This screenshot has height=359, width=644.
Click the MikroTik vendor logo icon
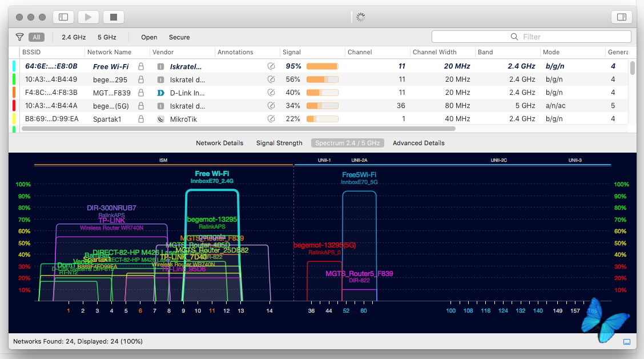pyautogui.click(x=160, y=119)
